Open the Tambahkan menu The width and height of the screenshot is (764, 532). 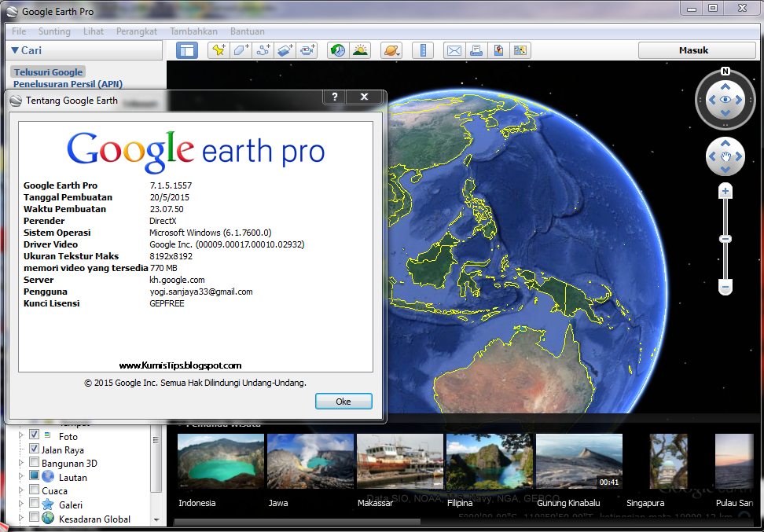193,31
